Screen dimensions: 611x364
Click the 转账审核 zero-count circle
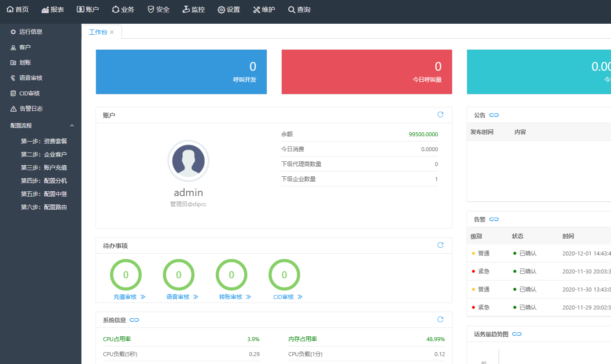point(232,275)
